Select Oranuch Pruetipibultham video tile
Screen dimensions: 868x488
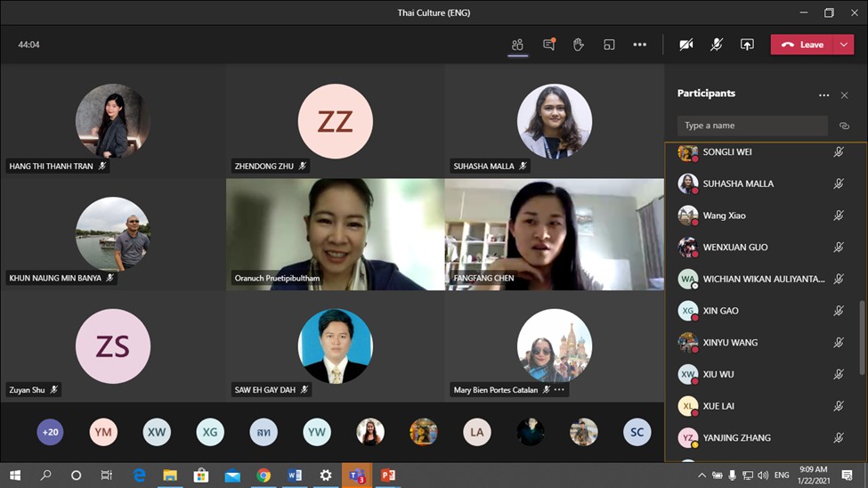335,234
